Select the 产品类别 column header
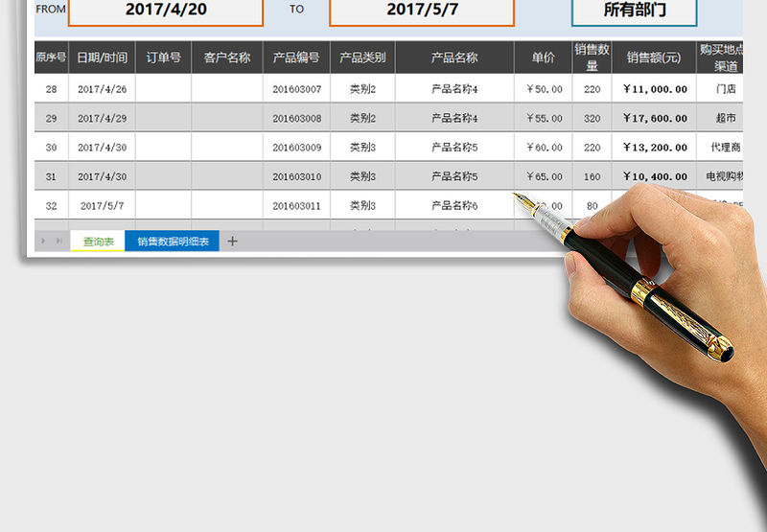Image resolution: width=767 pixels, height=532 pixels. pos(362,58)
